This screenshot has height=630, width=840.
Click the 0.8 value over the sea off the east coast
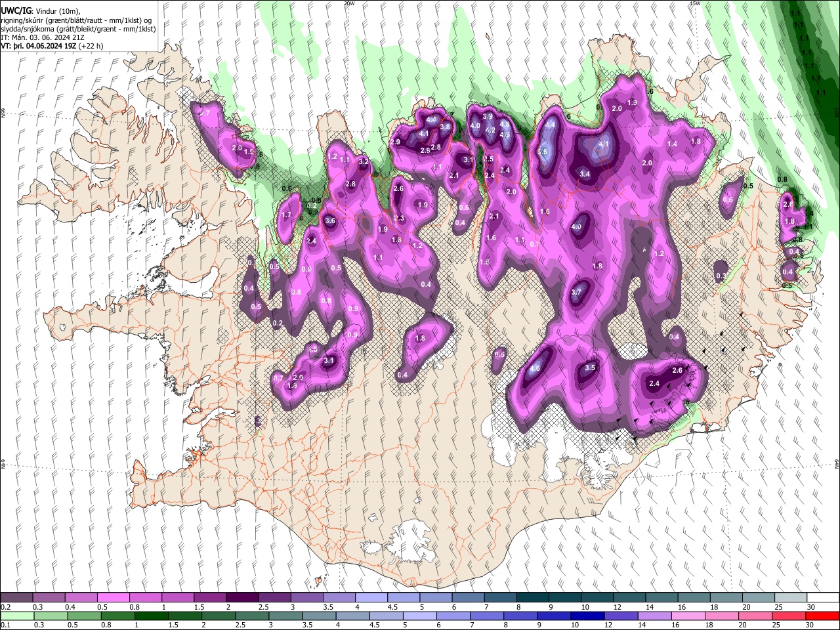782,179
